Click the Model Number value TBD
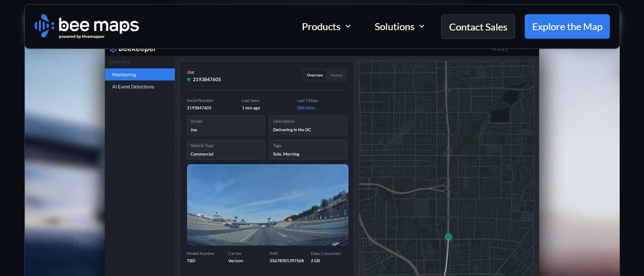Viewport: 644px width, 276px height. [x=191, y=261]
